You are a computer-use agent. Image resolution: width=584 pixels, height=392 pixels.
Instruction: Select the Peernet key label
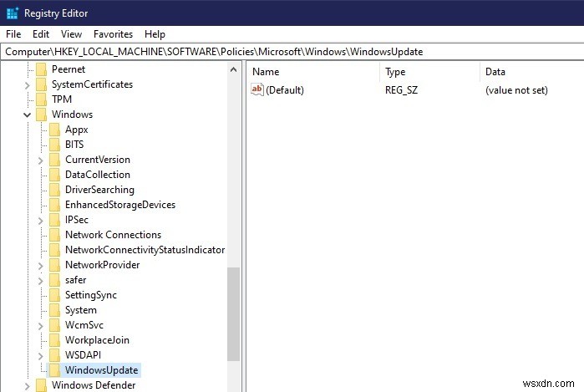point(69,69)
